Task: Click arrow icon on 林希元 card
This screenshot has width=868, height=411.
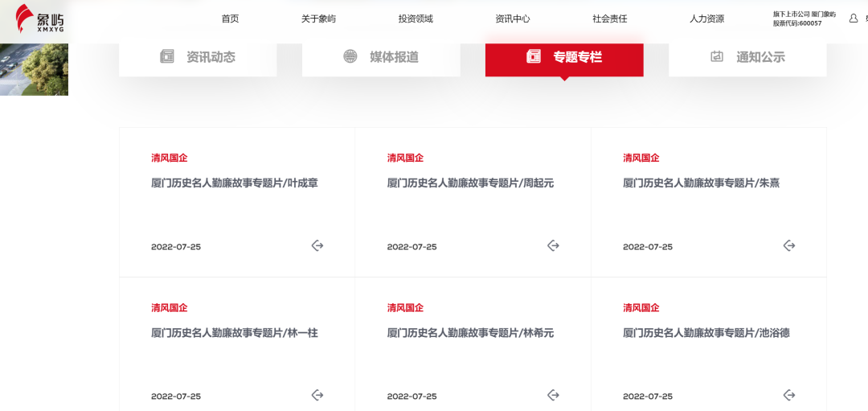Action: (553, 395)
